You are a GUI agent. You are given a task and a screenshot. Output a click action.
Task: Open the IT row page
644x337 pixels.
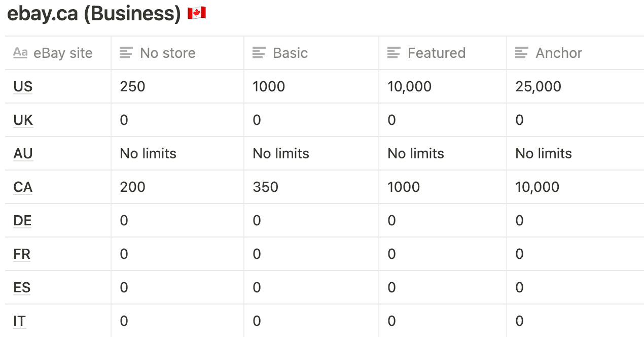(x=19, y=321)
